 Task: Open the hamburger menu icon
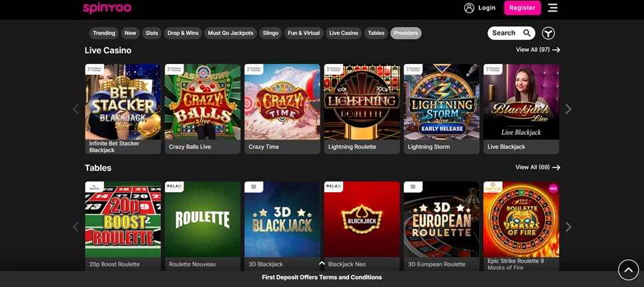[553, 8]
